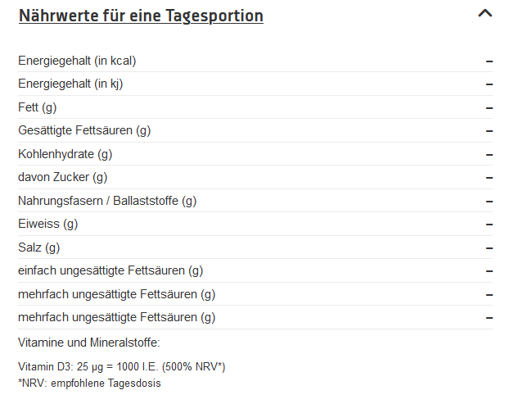Click the dash value for Eiweiss
The image size is (532, 404).
(489, 225)
